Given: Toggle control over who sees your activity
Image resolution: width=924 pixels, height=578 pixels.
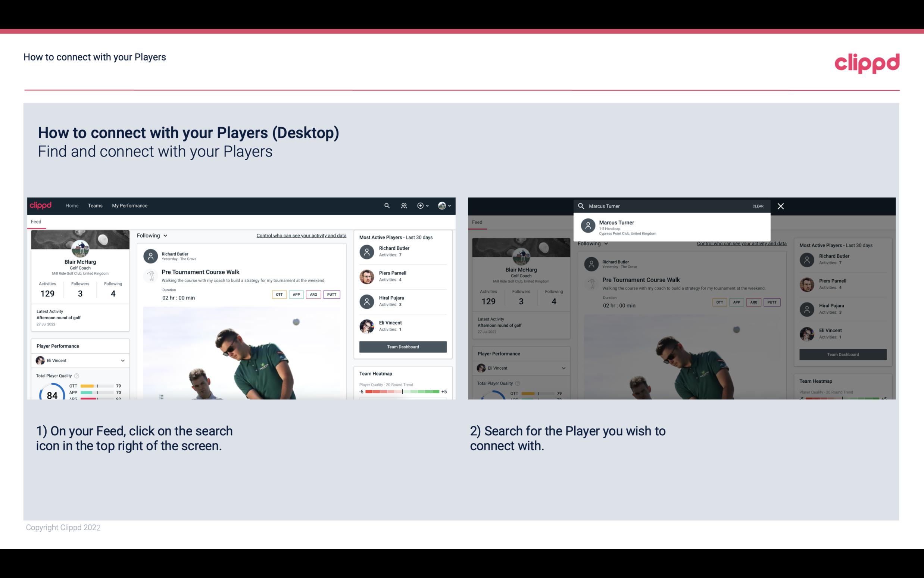Looking at the screenshot, I should [x=301, y=235].
